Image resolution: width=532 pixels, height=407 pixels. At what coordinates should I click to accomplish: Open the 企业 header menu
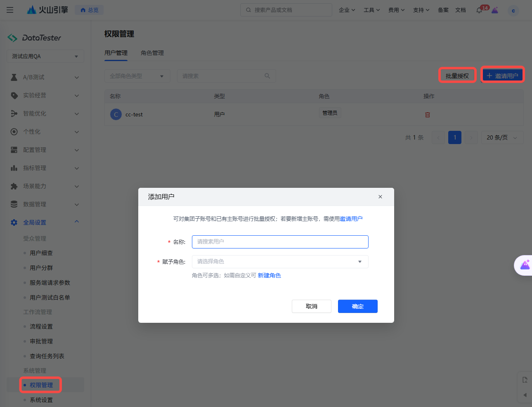[347, 10]
